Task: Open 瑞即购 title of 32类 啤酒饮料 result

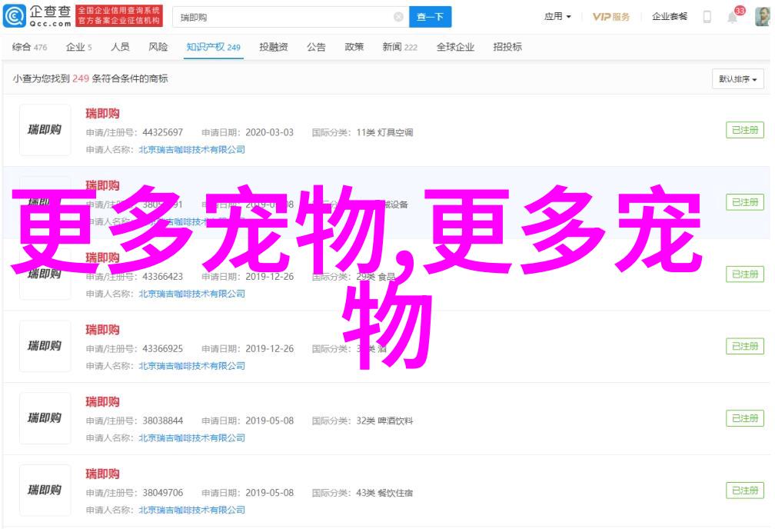Action: [102, 402]
